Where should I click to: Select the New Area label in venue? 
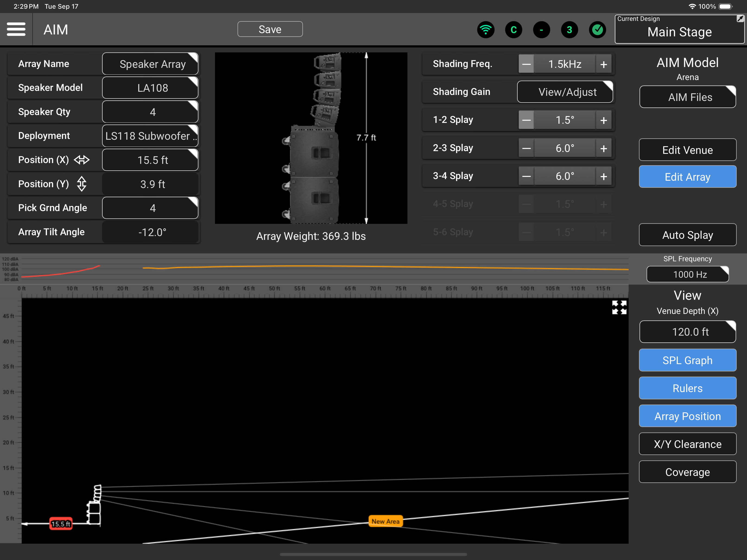(x=385, y=521)
